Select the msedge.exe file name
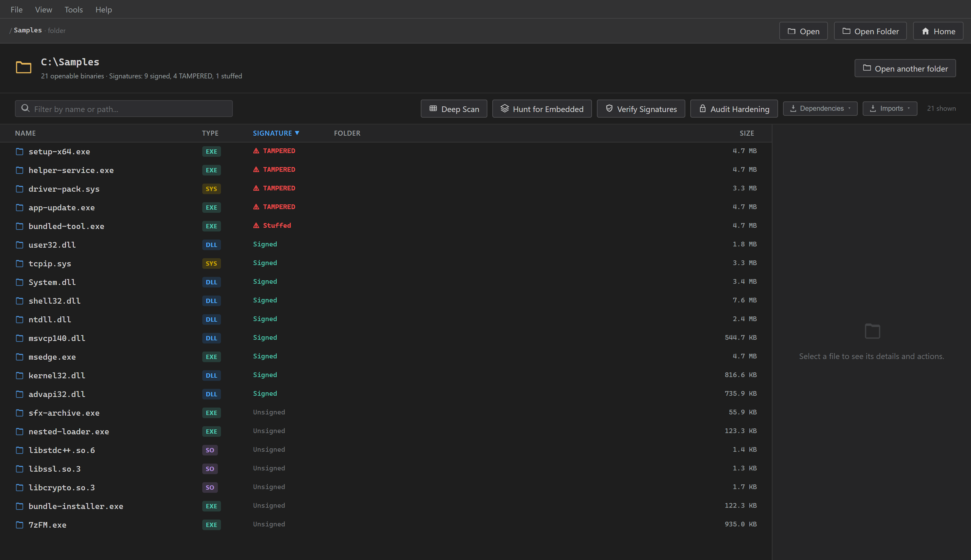The height and width of the screenshot is (560, 971). (52, 357)
